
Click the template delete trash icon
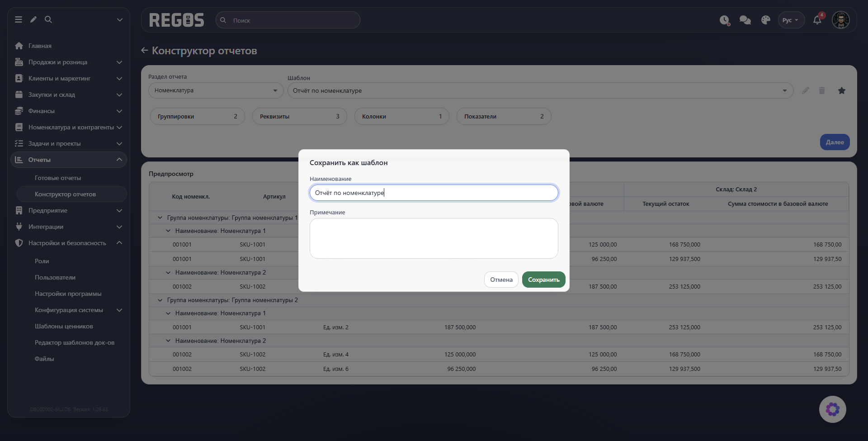(822, 90)
